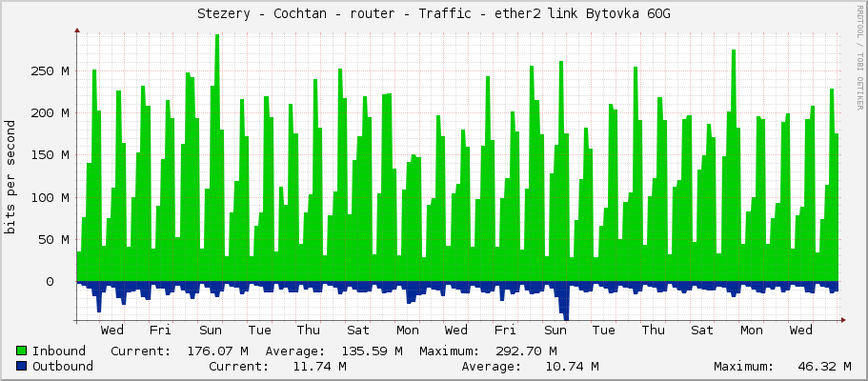Click the deepest blue outbound traffic spike
Image resolution: width=868 pixels, height=381 pixels.
(x=565, y=301)
